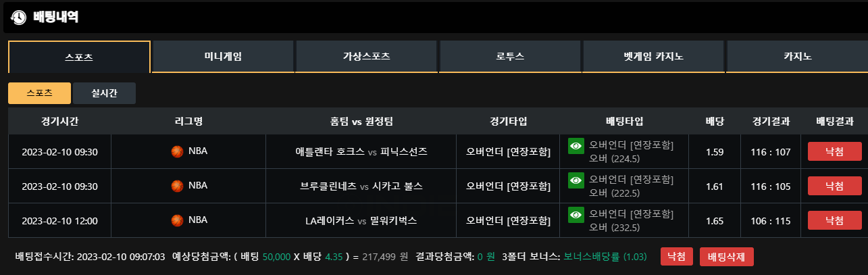The width and height of the screenshot is (868, 275).
Task: Toggle the eye icon for the 224.5 over bet
Action: [x=576, y=145]
